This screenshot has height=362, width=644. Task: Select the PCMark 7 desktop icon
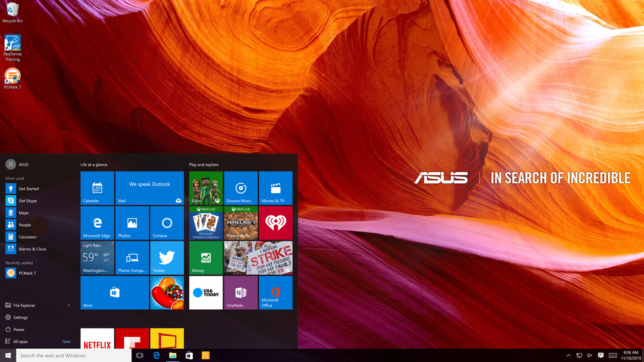point(12,78)
